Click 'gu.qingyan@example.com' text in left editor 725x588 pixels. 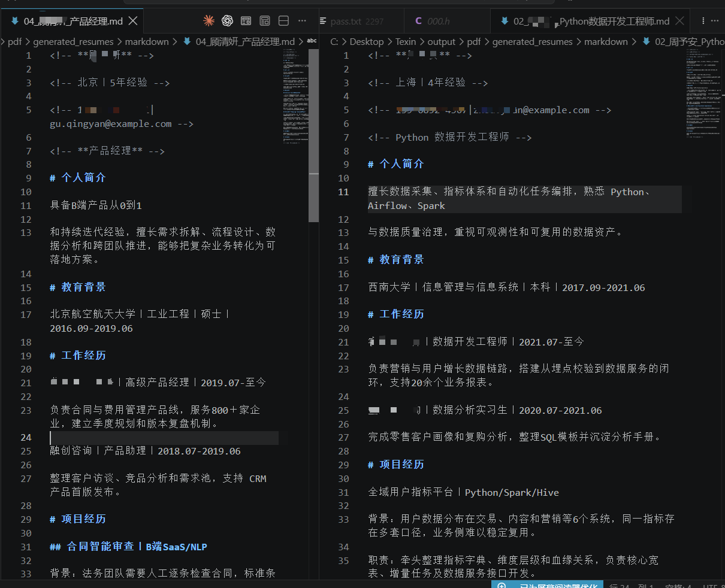click(111, 124)
